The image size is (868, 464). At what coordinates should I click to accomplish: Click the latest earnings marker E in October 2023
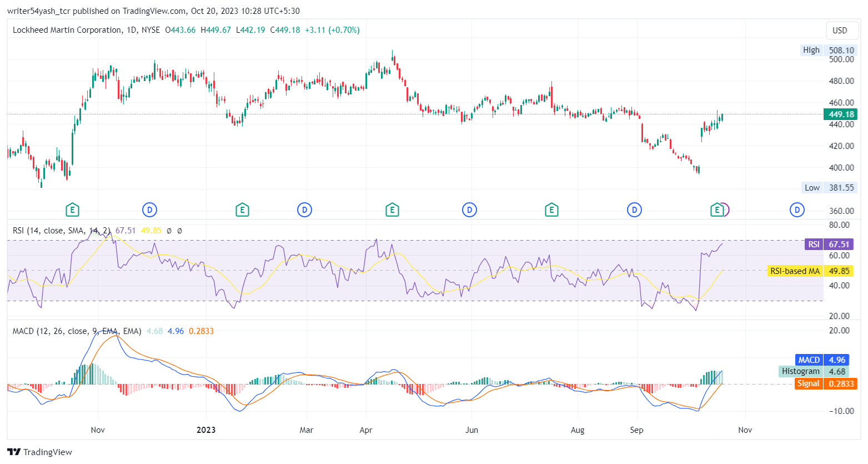coord(717,210)
